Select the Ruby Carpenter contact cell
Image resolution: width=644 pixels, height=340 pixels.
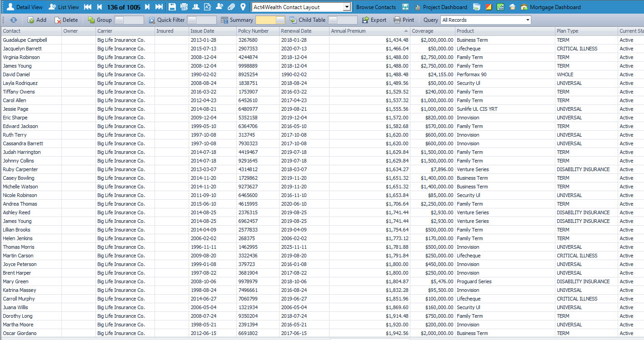pos(31,169)
